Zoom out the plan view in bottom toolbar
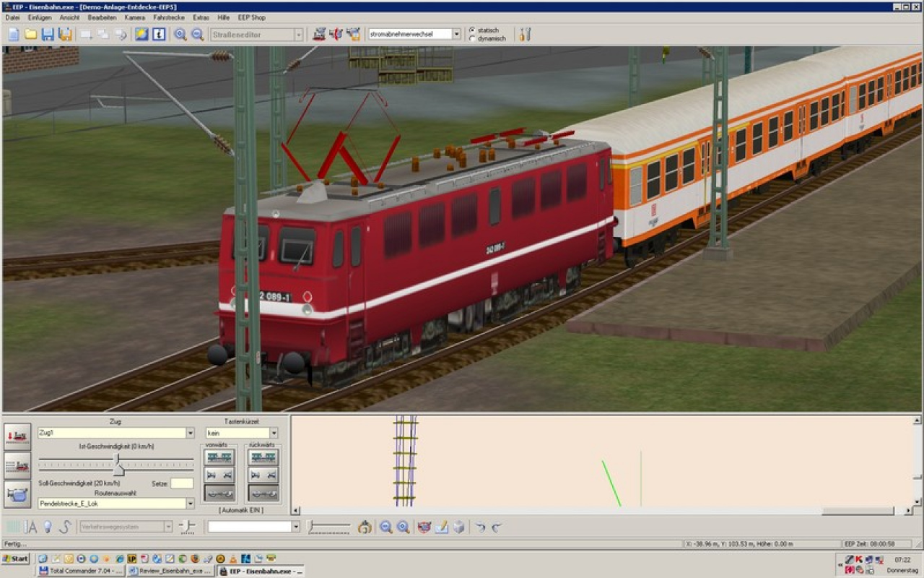 coord(386,527)
